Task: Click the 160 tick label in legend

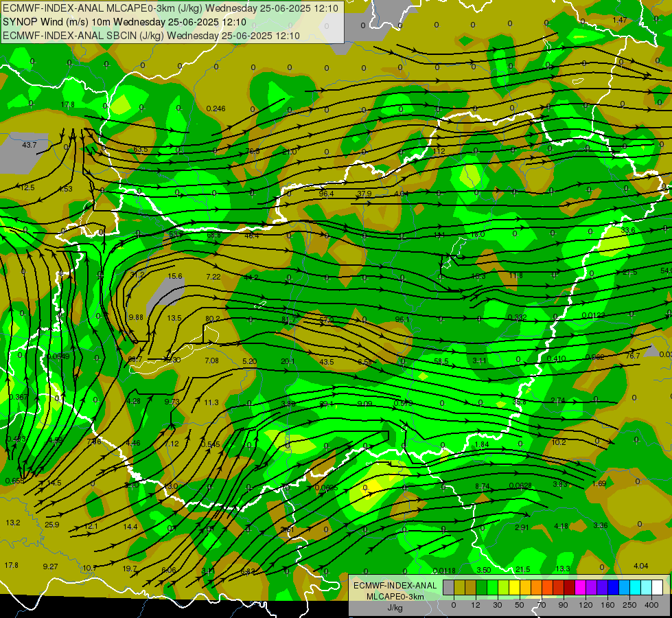Action: (607, 605)
